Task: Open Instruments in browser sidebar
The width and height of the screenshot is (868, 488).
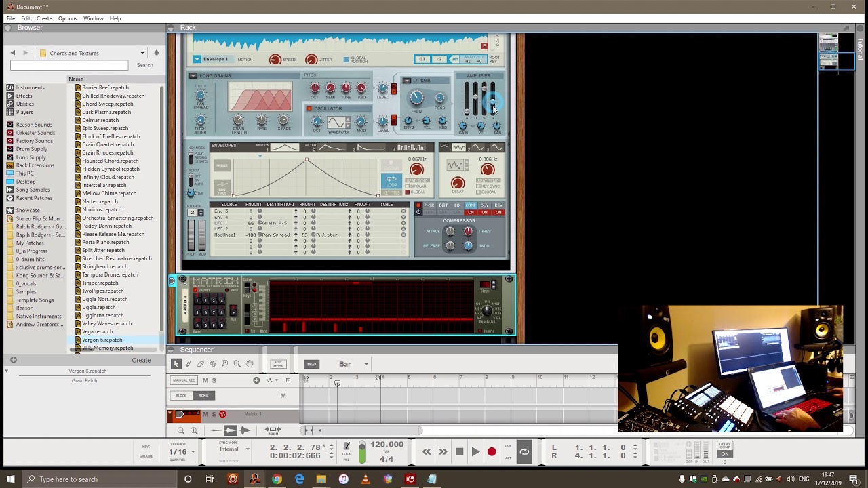Action: 30,87
